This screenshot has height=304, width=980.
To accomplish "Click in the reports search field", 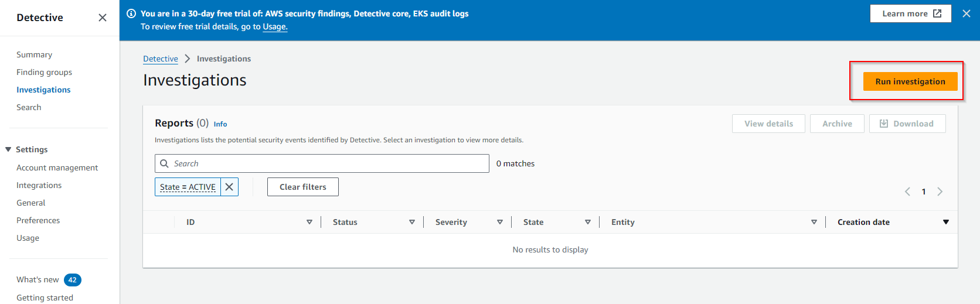I will [x=328, y=163].
